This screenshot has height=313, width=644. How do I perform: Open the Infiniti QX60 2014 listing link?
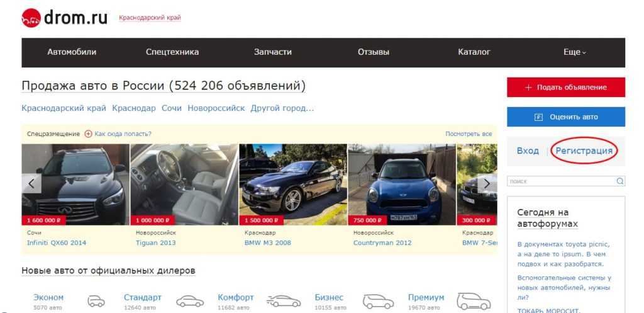[x=57, y=242]
